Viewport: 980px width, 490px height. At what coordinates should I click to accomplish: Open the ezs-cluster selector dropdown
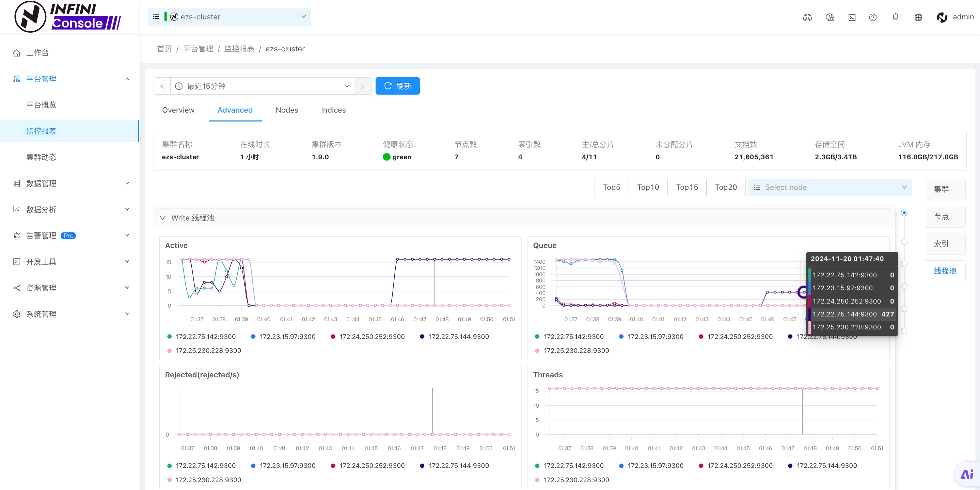coord(230,17)
